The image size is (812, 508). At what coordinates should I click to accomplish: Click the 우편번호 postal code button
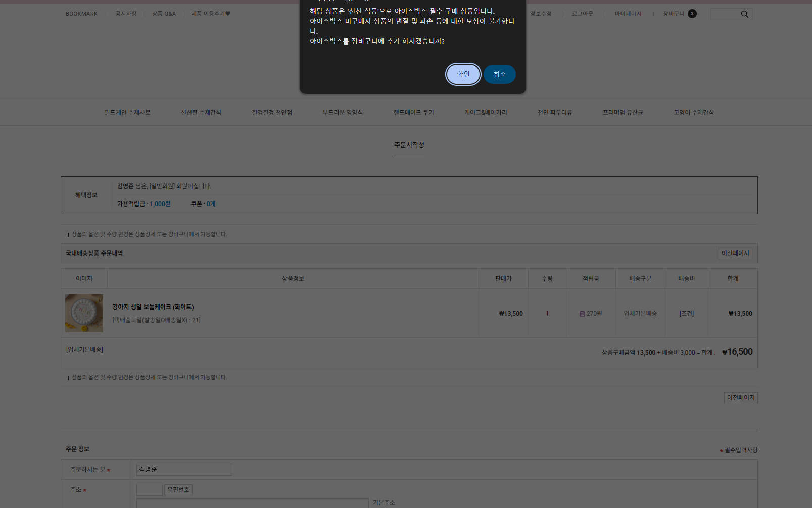click(178, 490)
